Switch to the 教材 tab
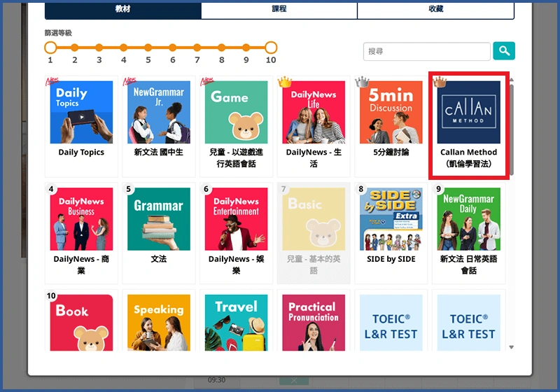 123,10
